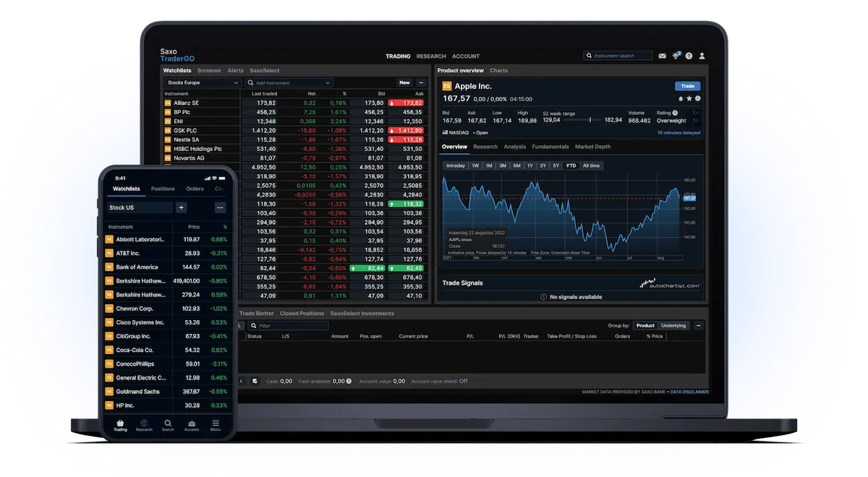Select Underlying grouping option
The width and height of the screenshot is (868, 477).
pyautogui.click(x=673, y=326)
